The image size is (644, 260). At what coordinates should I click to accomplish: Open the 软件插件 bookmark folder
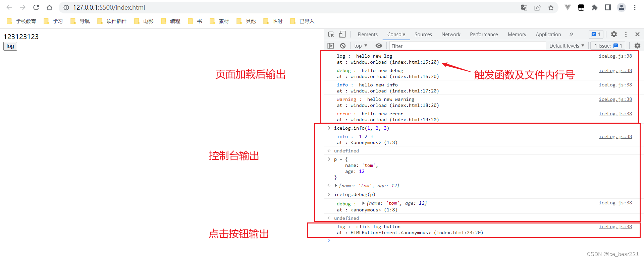pyautogui.click(x=112, y=21)
